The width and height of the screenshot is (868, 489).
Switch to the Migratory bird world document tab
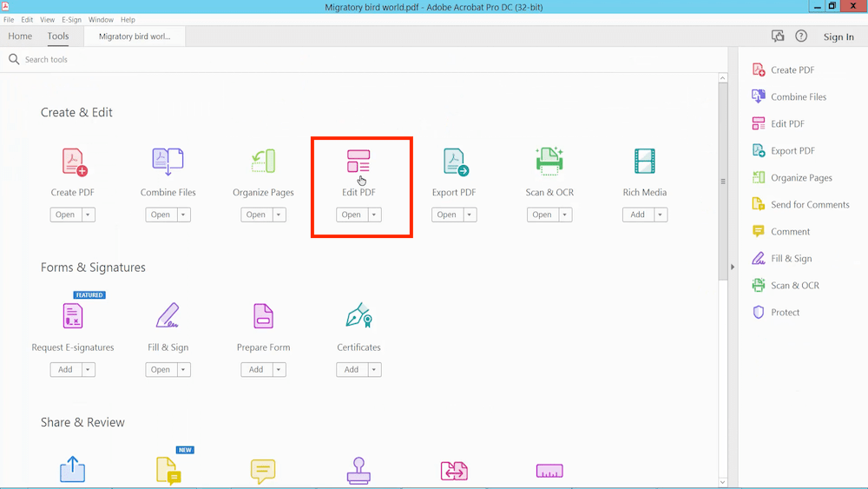tap(135, 36)
